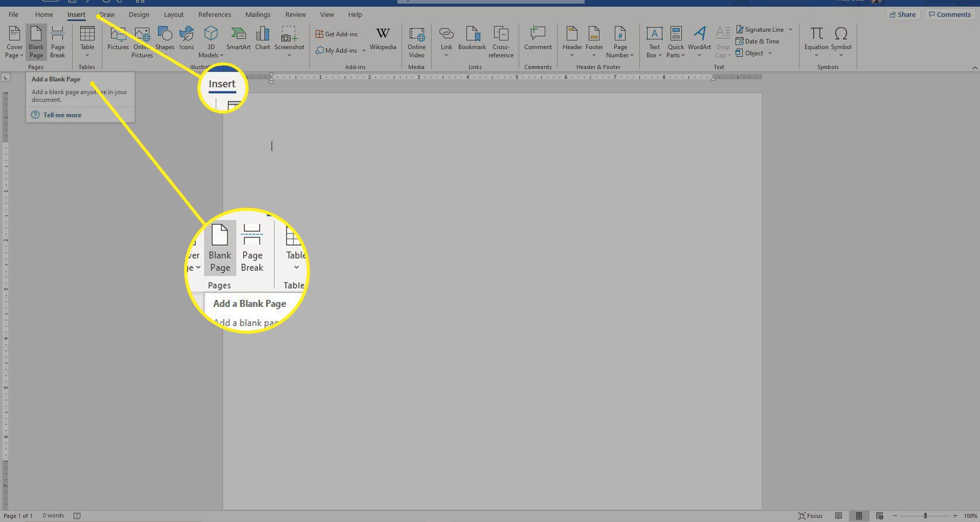This screenshot has width=980, height=522.
Task: Insert WordArt text
Action: click(x=699, y=42)
